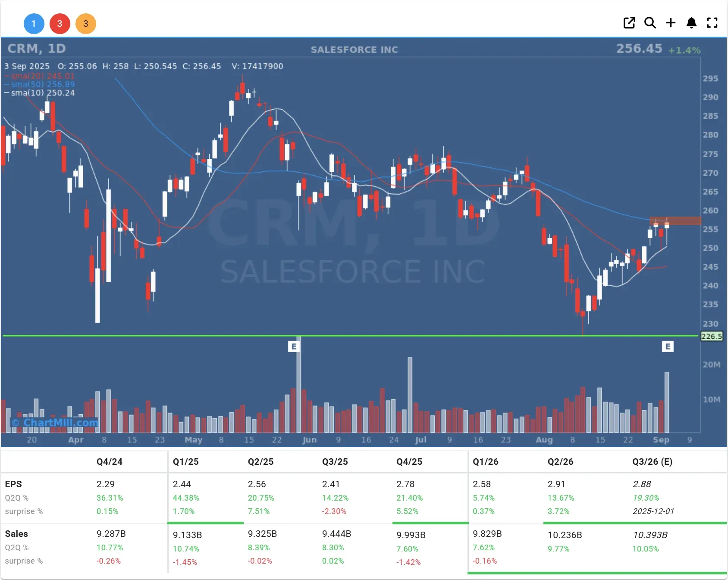Toggle fullscreen chart view
This screenshot has height=580, width=728.
click(712, 23)
